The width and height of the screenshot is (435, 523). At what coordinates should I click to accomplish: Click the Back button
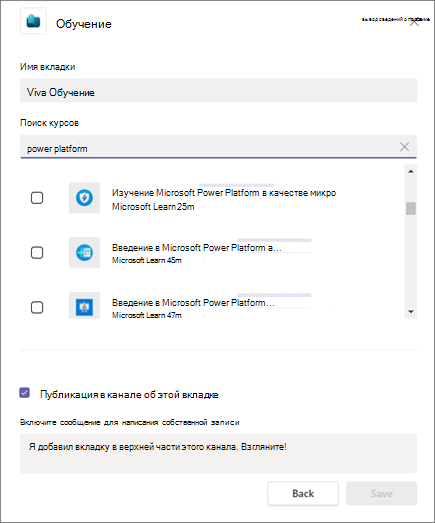point(303,493)
